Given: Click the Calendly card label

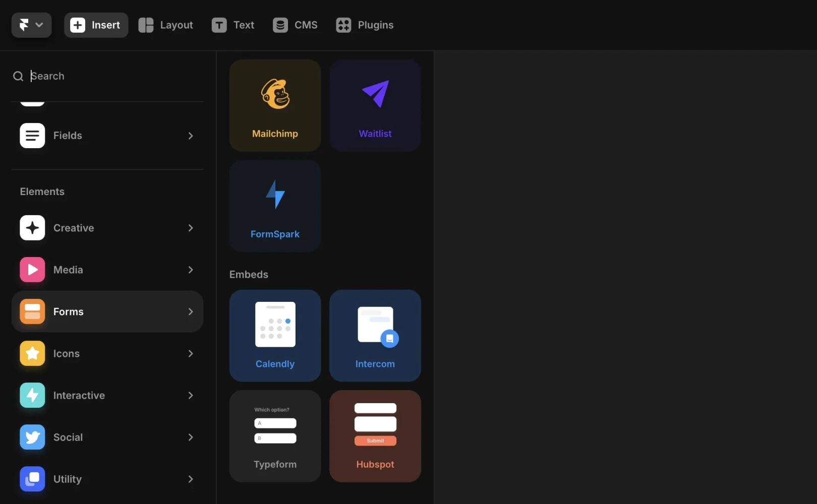Looking at the screenshot, I should pos(275,364).
